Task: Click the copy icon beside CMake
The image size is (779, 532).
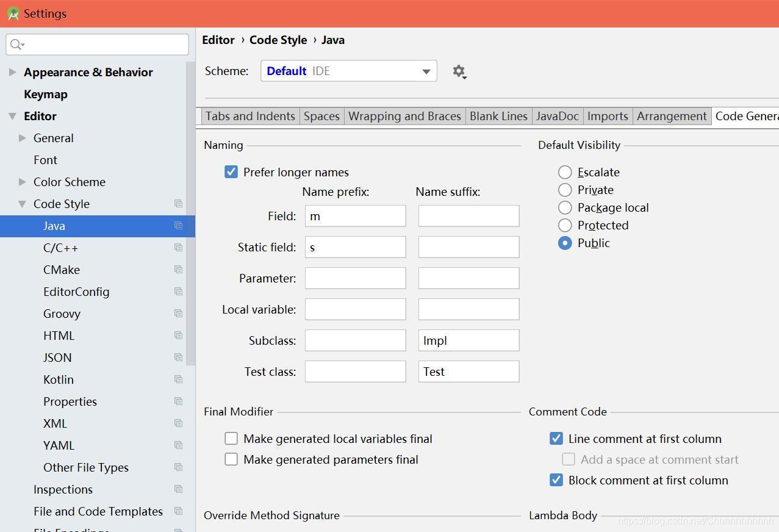Action: click(178, 270)
